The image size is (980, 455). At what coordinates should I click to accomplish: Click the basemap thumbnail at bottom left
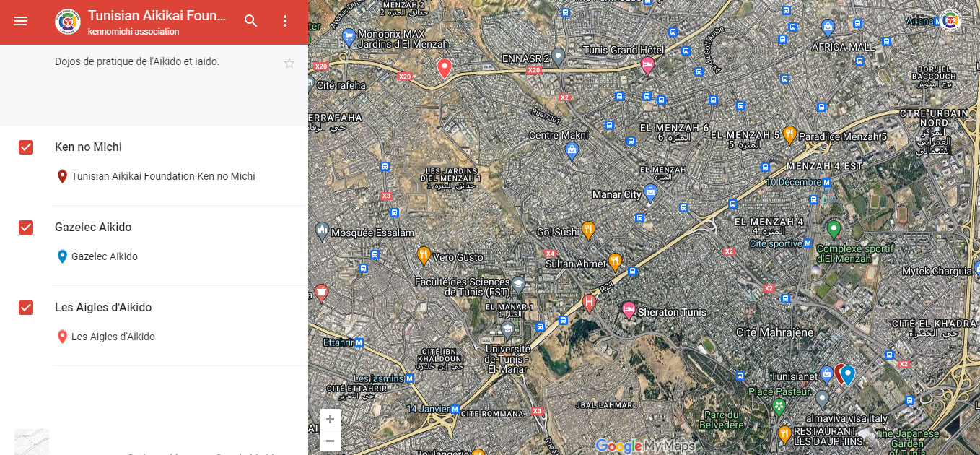coord(32,442)
